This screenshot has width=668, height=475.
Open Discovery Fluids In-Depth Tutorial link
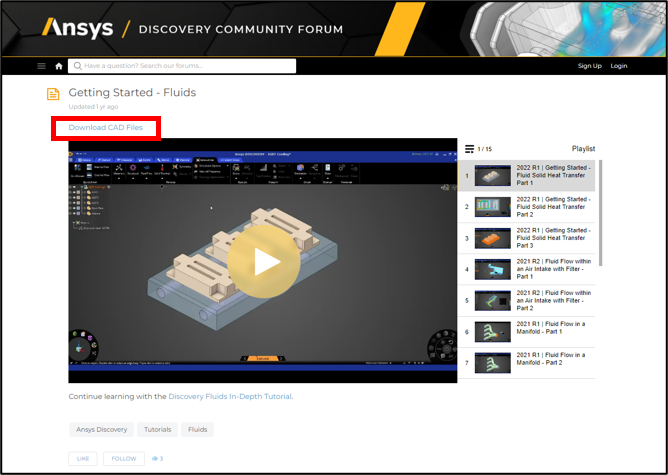point(230,397)
